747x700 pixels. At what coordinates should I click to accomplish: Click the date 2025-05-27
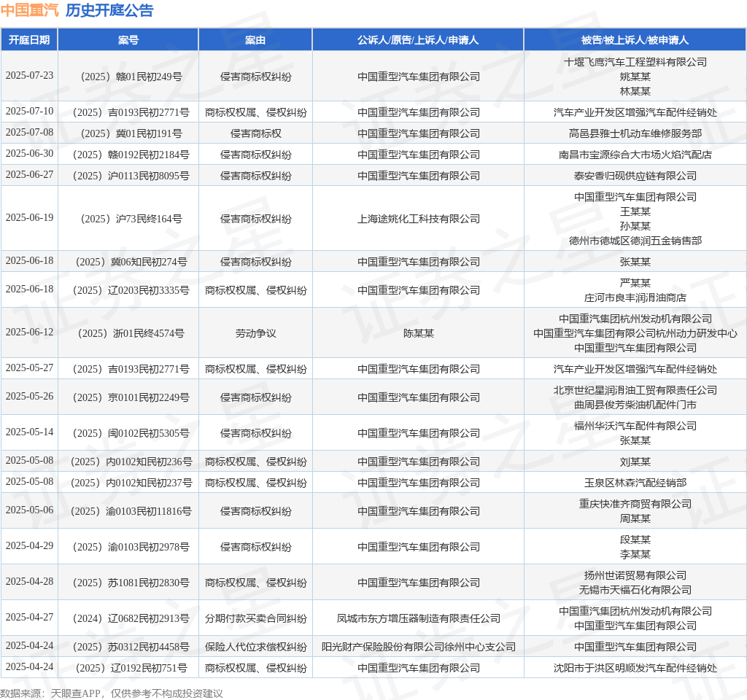29,368
